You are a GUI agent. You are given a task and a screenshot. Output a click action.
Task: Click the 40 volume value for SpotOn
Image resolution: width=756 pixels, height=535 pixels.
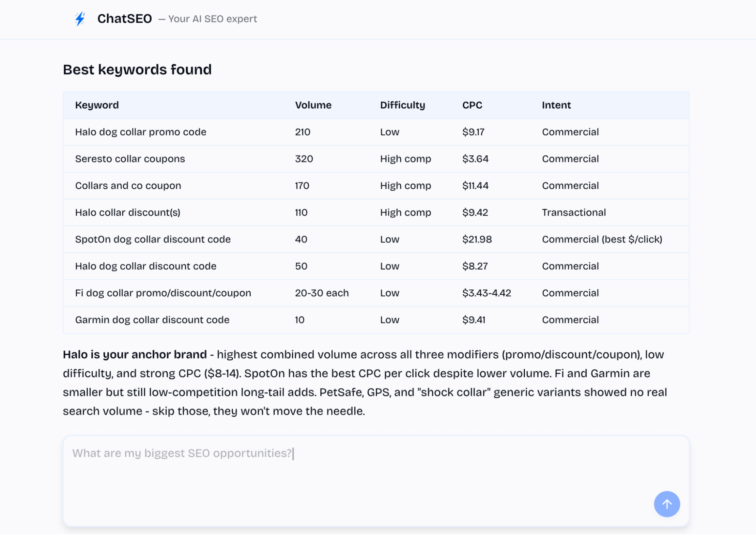click(x=301, y=239)
